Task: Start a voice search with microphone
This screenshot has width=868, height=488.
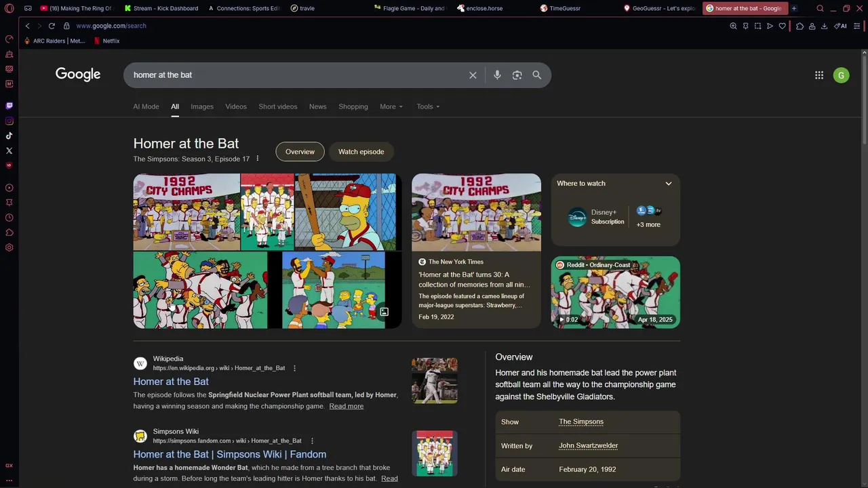Action: (x=497, y=75)
